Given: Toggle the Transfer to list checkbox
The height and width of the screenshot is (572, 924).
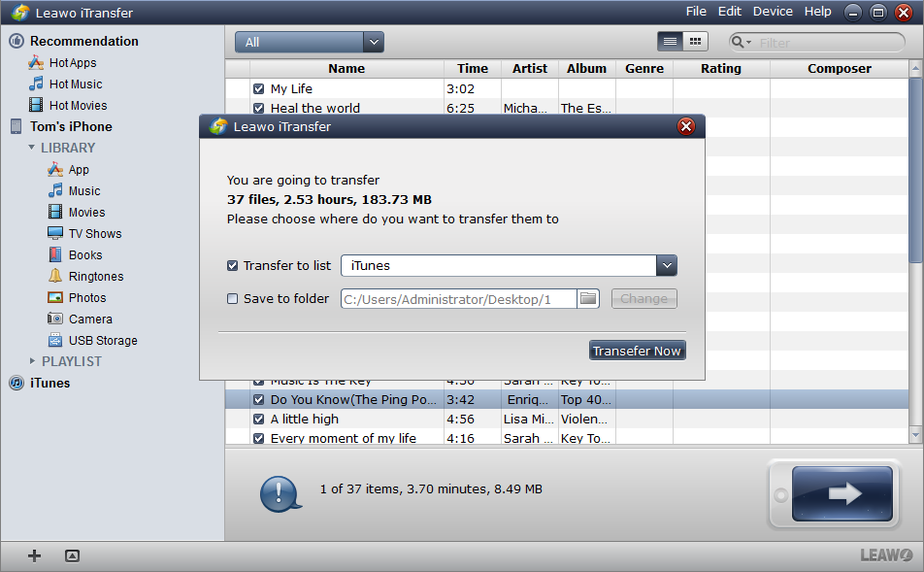Looking at the screenshot, I should click(232, 265).
